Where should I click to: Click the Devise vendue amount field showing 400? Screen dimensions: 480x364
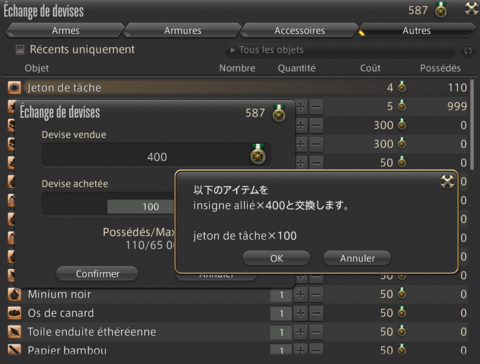coord(156,155)
